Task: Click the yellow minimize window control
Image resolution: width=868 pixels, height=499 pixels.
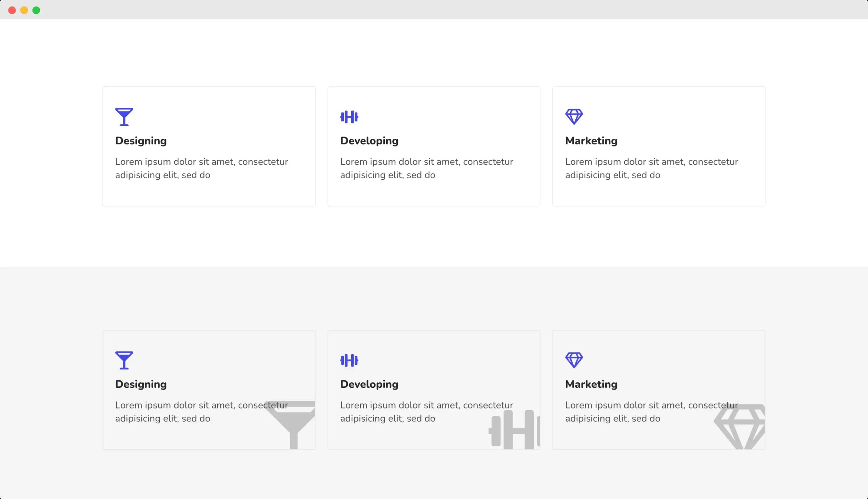Action: point(24,10)
